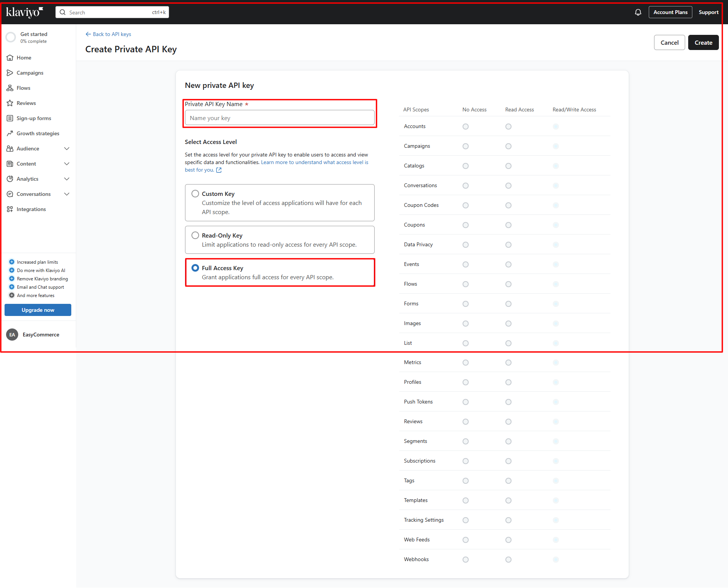
Task: Open the notifications bell
Action: pyautogui.click(x=638, y=13)
